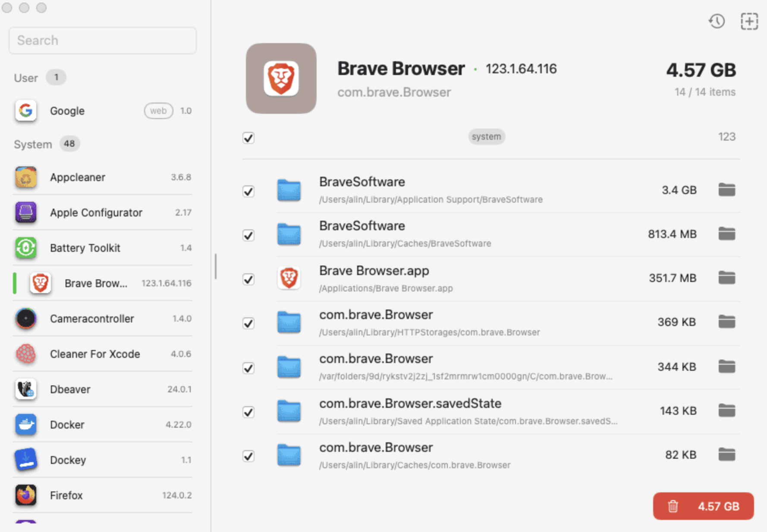Uncheck com.brave.Browser.savedState checkbox
Viewport: 767px width, 532px height.
[248, 412]
